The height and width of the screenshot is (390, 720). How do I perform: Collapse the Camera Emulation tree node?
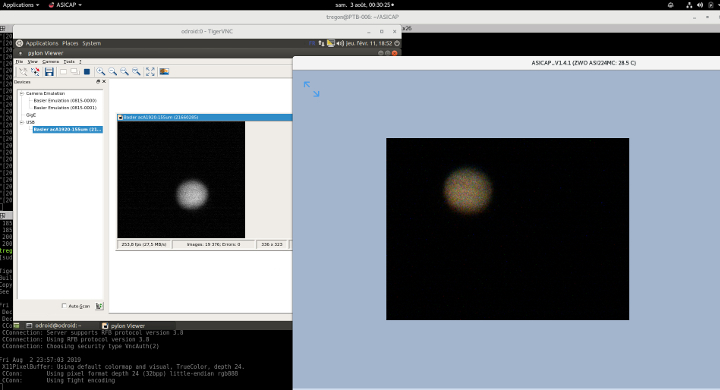22,93
